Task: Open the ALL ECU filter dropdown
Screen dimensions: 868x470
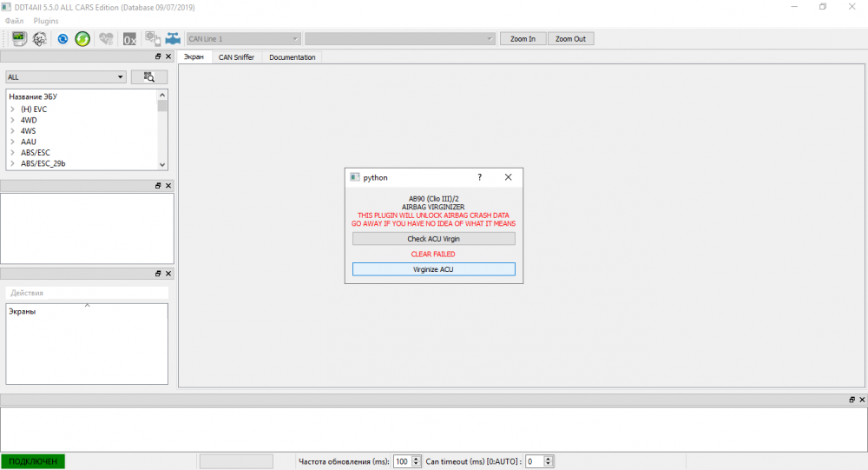Action: (66, 77)
